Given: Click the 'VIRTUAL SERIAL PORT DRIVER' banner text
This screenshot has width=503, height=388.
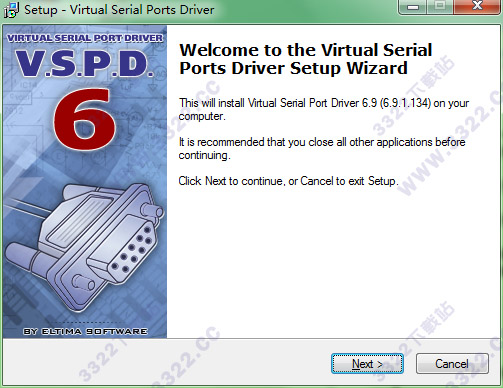Looking at the screenshot, I should coord(85,38).
